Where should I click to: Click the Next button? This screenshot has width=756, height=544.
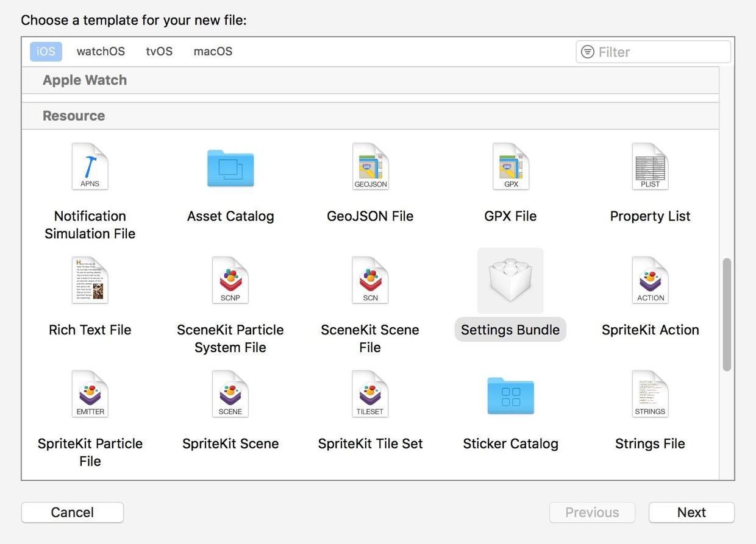tap(691, 511)
